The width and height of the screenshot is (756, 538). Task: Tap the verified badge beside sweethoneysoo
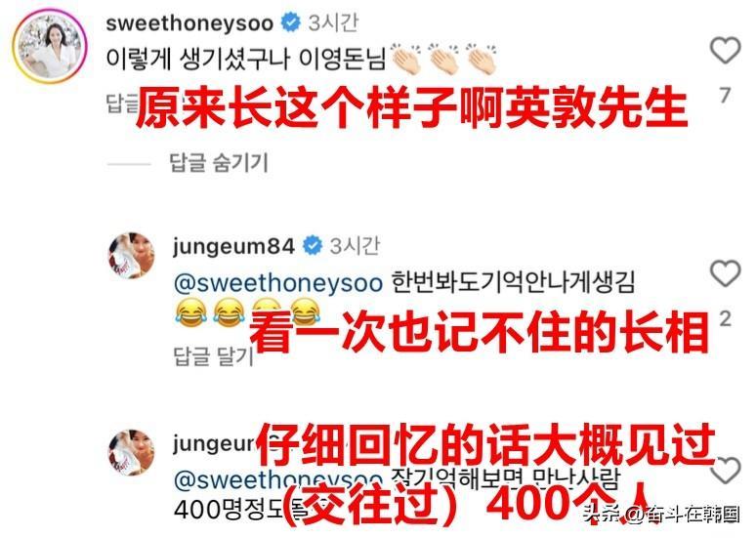291,22
